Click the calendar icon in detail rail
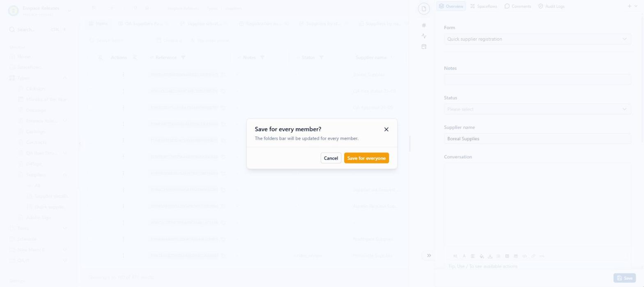644x287 pixels. coord(424,47)
